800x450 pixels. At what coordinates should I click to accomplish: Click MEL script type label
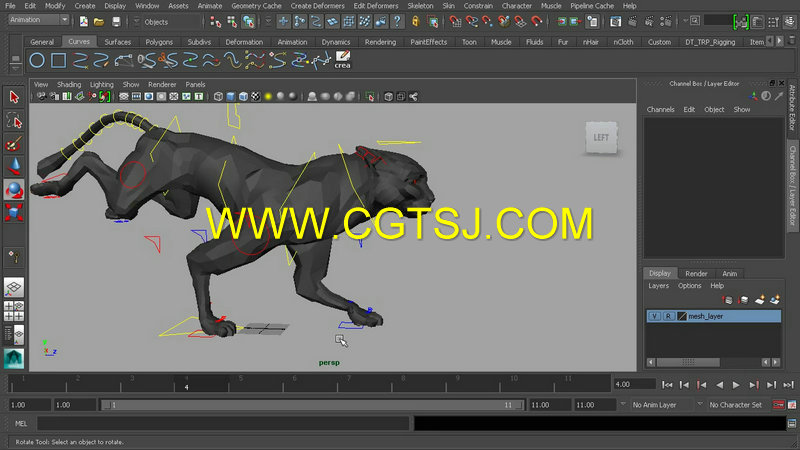click(21, 423)
